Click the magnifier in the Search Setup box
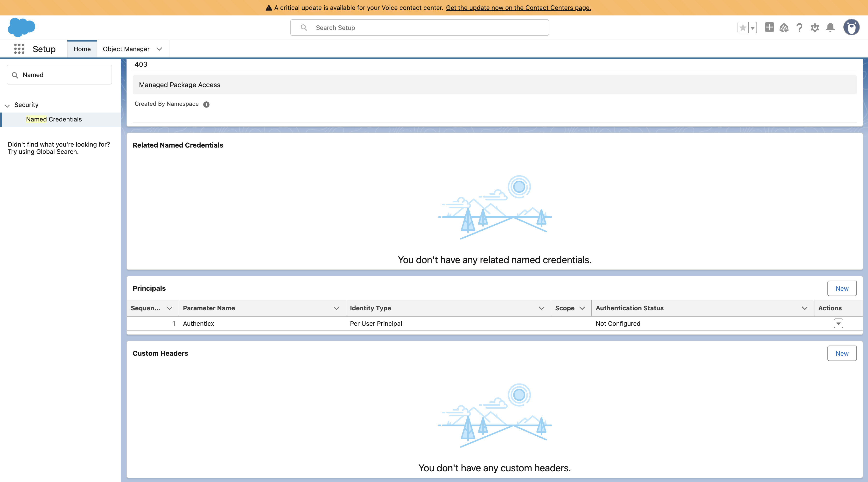Viewport: 868px width, 482px height. click(x=304, y=28)
